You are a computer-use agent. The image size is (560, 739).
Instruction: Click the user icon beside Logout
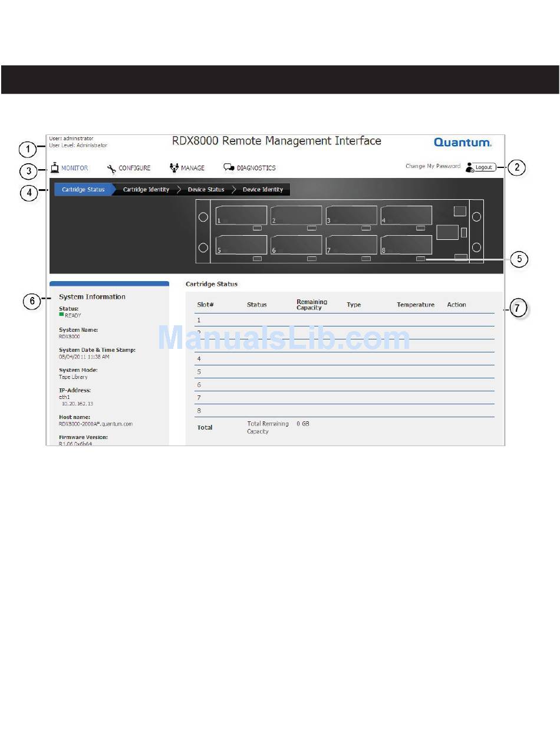[469, 167]
